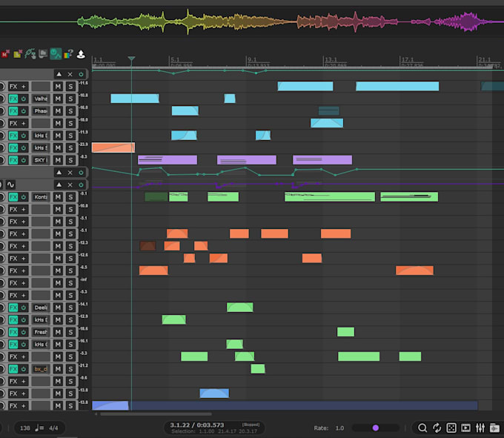Image resolution: width=504 pixels, height=438 pixels.
Task: Click the Valhe FX name label
Action: 41,99
